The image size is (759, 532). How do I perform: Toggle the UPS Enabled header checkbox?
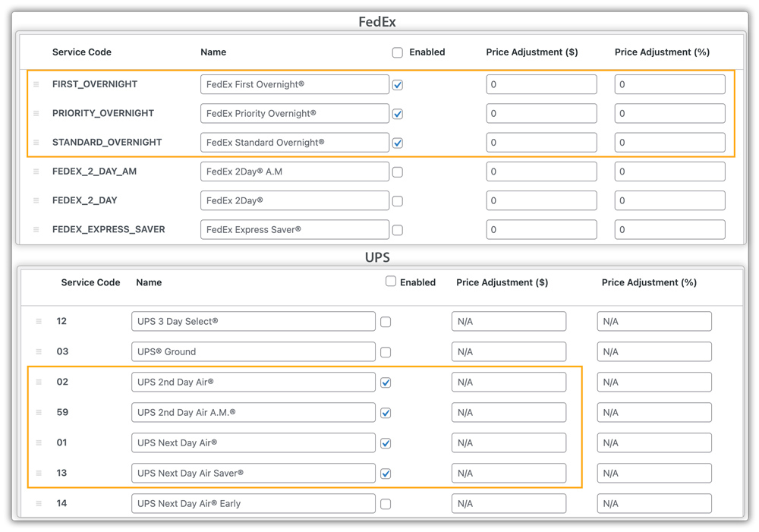coord(391,282)
